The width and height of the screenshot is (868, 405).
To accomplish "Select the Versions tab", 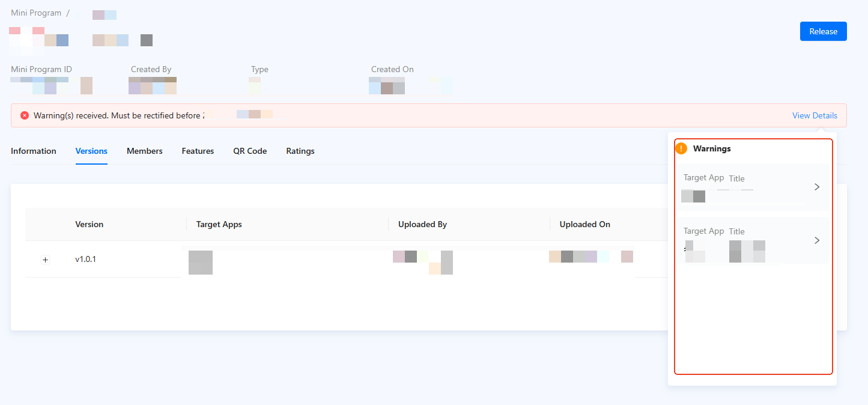I will point(91,151).
